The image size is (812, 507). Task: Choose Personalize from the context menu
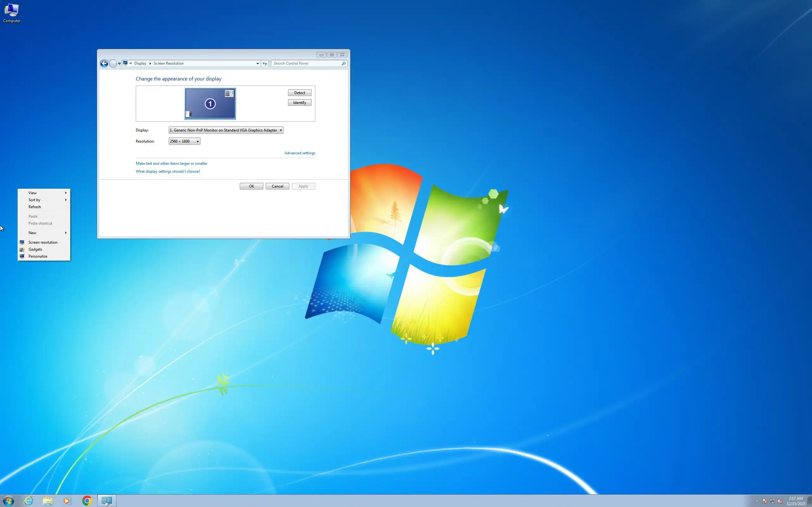coord(38,256)
